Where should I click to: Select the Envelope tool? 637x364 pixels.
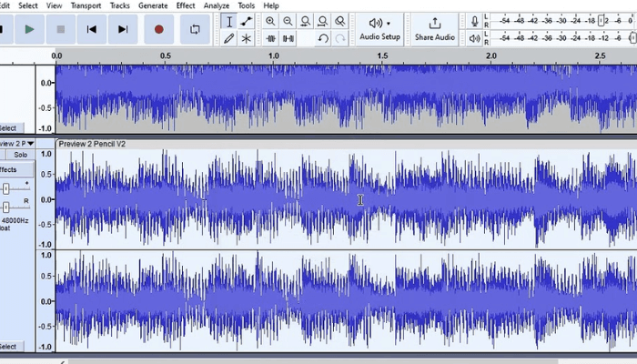(x=247, y=21)
